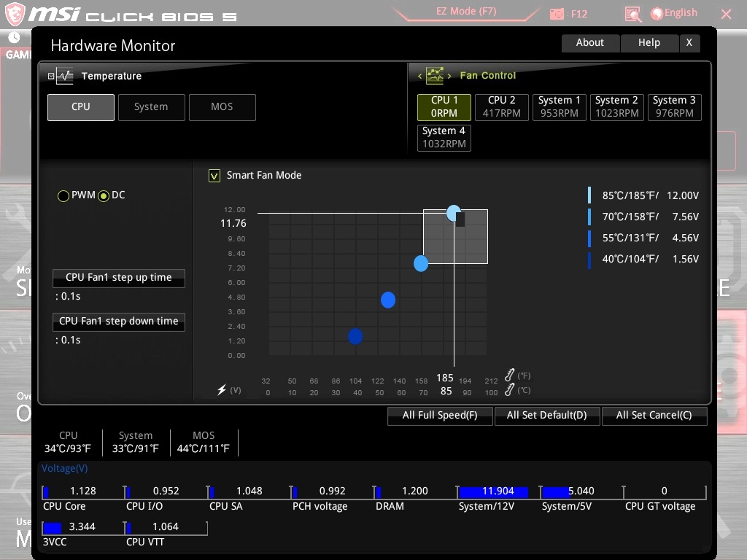
Task: Click the About button
Action: click(590, 43)
